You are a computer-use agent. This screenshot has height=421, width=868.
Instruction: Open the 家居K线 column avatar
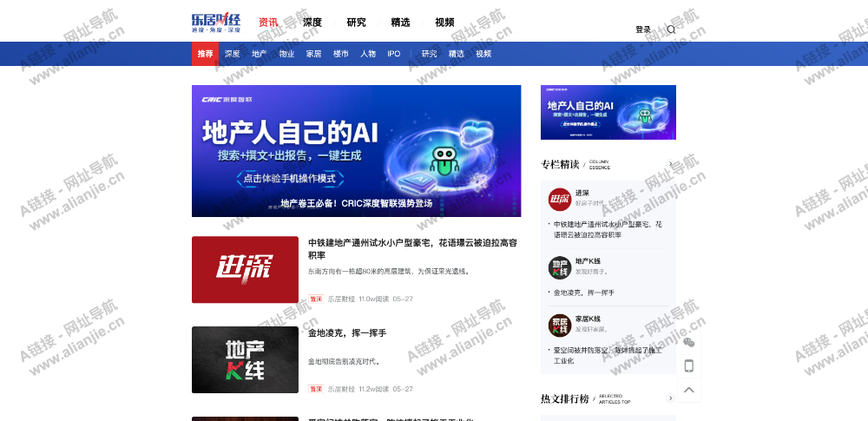560,326
